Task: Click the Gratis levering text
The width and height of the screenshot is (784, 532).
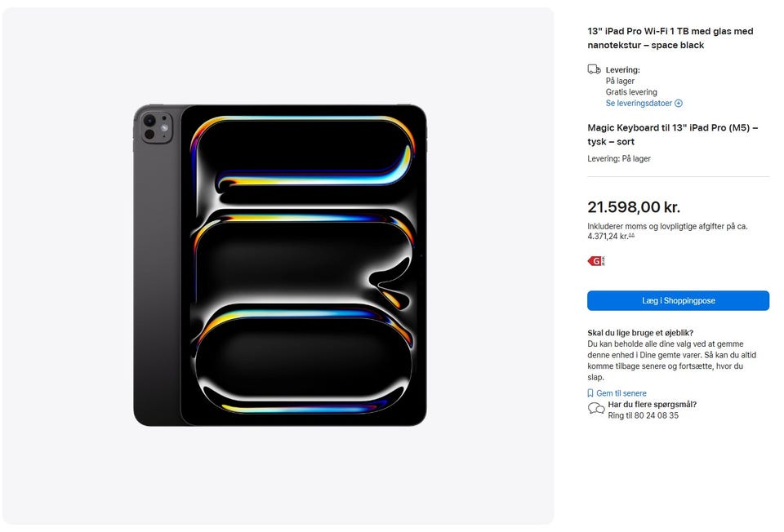Action: coord(631,92)
